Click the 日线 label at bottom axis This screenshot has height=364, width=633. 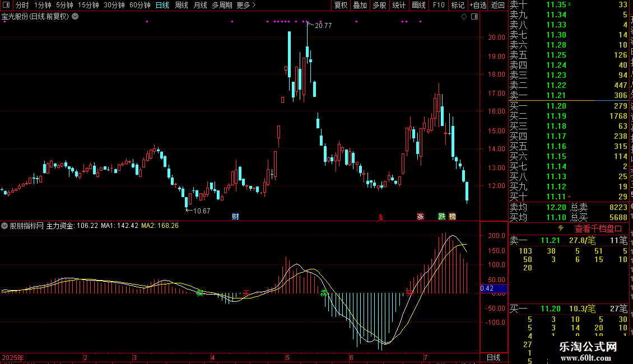(494, 357)
